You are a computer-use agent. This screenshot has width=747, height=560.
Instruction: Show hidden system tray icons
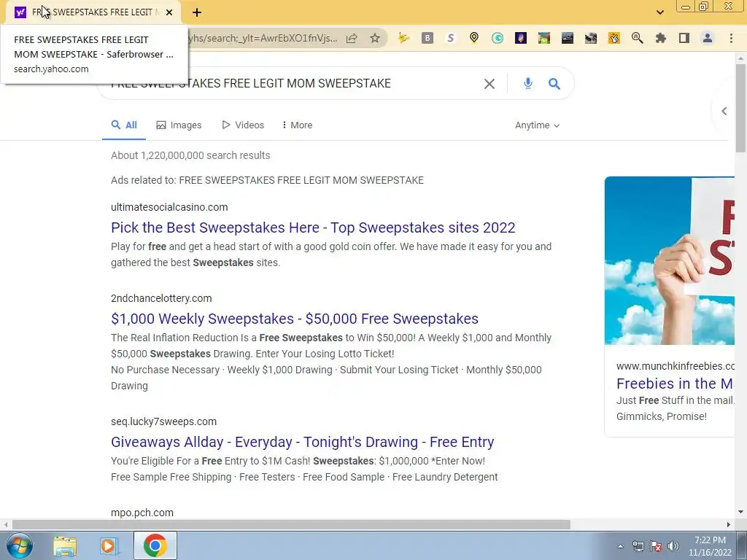point(620,547)
